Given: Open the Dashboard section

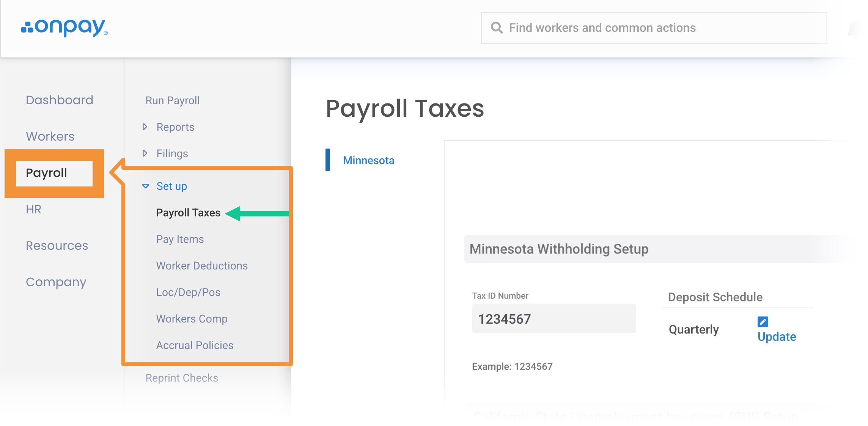Looking at the screenshot, I should [59, 100].
